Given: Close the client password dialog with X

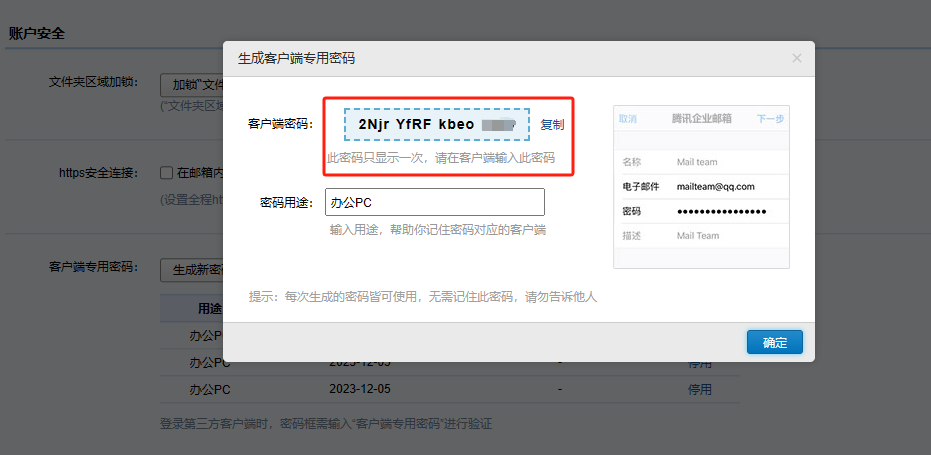Looking at the screenshot, I should click(x=797, y=58).
